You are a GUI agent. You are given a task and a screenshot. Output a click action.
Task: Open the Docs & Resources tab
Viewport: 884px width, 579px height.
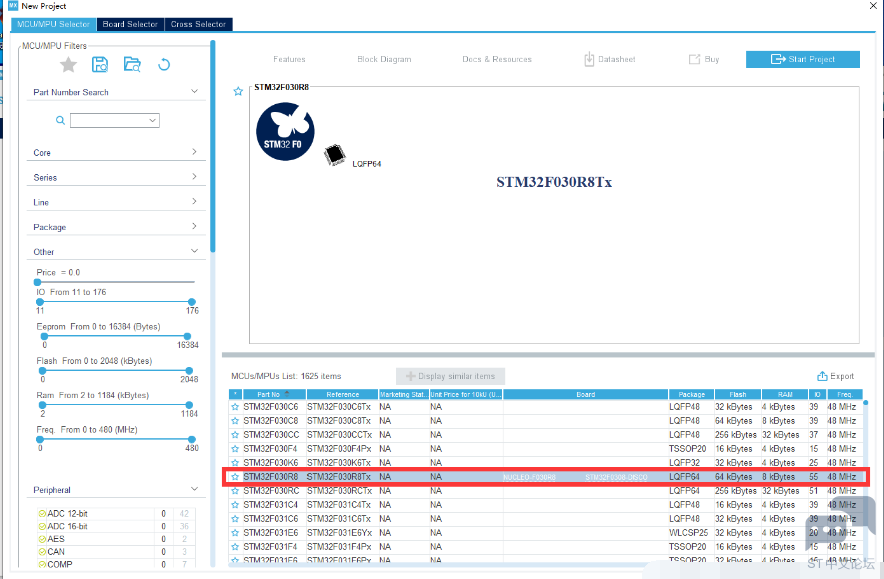coord(497,59)
